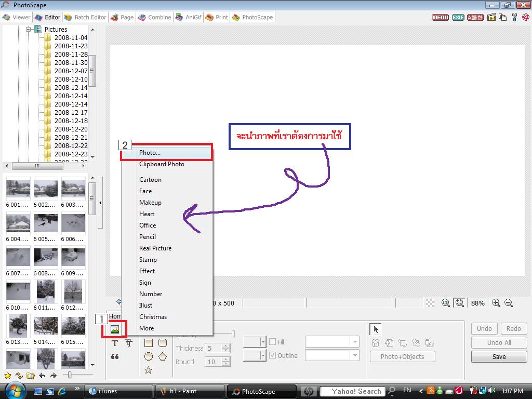Image resolution: width=532 pixels, height=399 pixels.
Task: Open the Combine tab
Action: [x=155, y=17]
